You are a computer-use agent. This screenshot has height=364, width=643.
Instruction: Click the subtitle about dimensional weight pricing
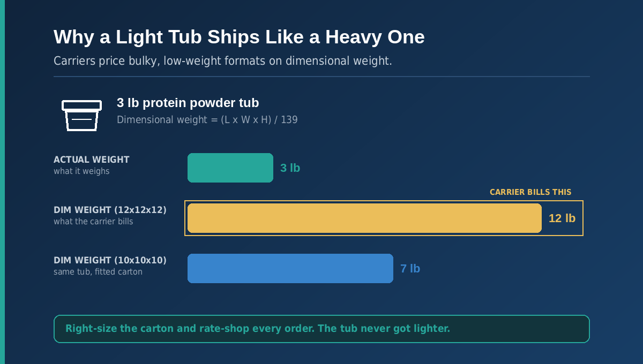(x=223, y=61)
